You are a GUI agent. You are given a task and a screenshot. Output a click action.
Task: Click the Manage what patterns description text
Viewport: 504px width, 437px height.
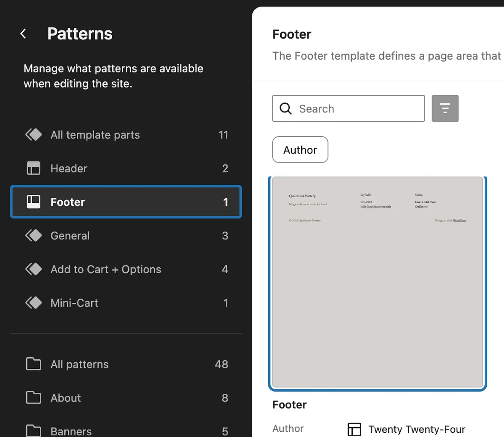pos(114,76)
